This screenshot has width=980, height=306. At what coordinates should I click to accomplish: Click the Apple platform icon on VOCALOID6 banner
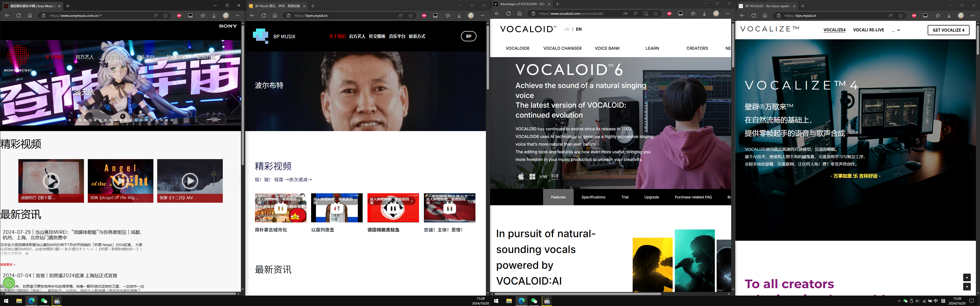click(x=521, y=176)
